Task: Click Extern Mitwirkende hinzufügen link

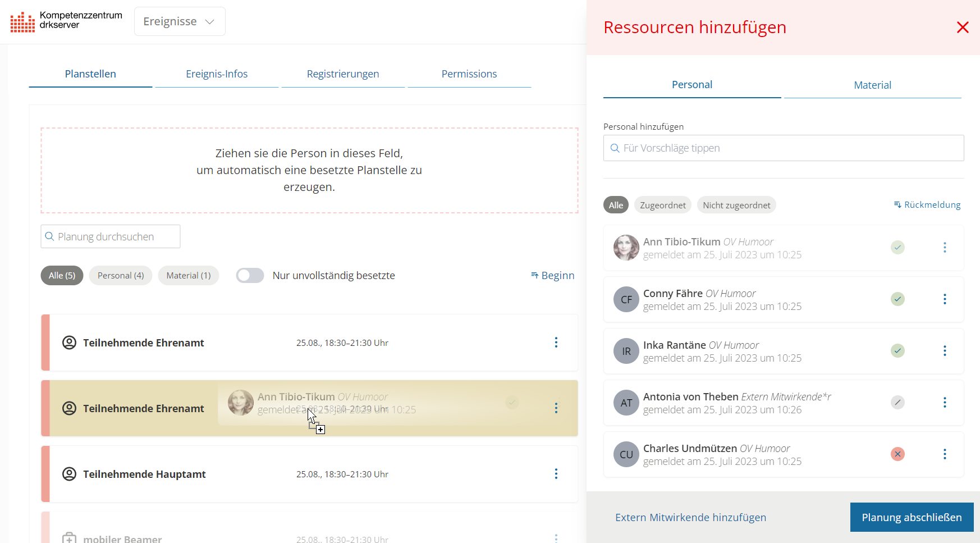Action: pyautogui.click(x=690, y=518)
